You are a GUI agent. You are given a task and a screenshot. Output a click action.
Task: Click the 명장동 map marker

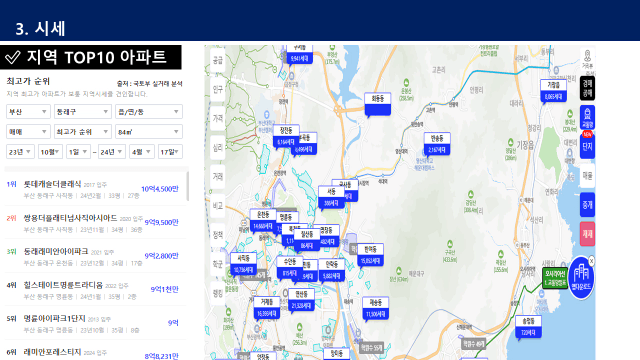pyautogui.click(x=328, y=236)
